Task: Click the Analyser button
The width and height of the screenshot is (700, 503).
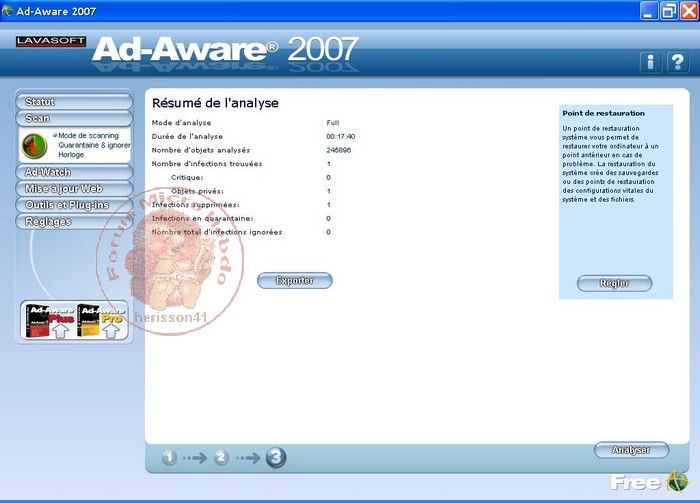Action: pos(631,450)
